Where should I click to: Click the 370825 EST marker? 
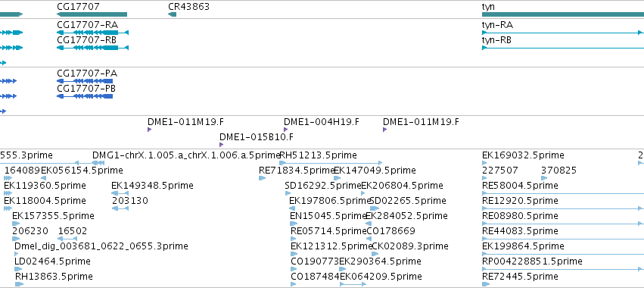pos(544,178)
